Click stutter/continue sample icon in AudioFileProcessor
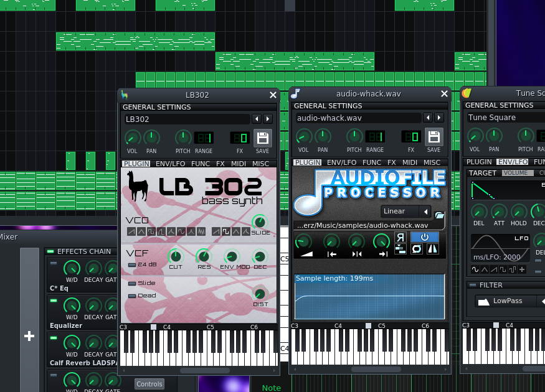The height and width of the screenshot is (392, 545). [x=400, y=249]
